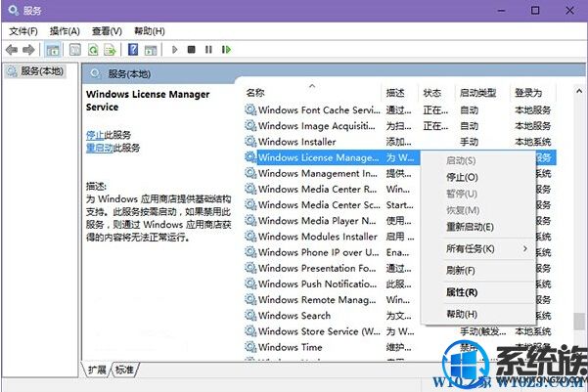
Task: Choose 刷新(F) in the context menu
Action: click(x=477, y=270)
